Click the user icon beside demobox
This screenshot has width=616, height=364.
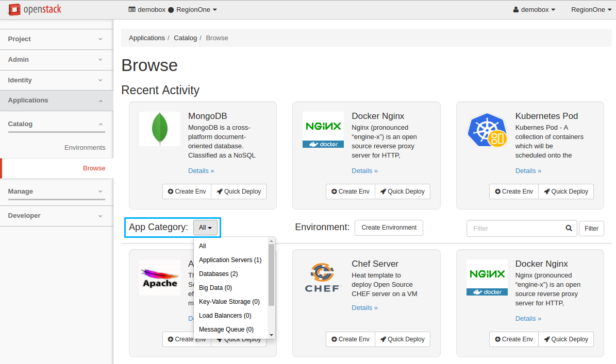point(515,10)
